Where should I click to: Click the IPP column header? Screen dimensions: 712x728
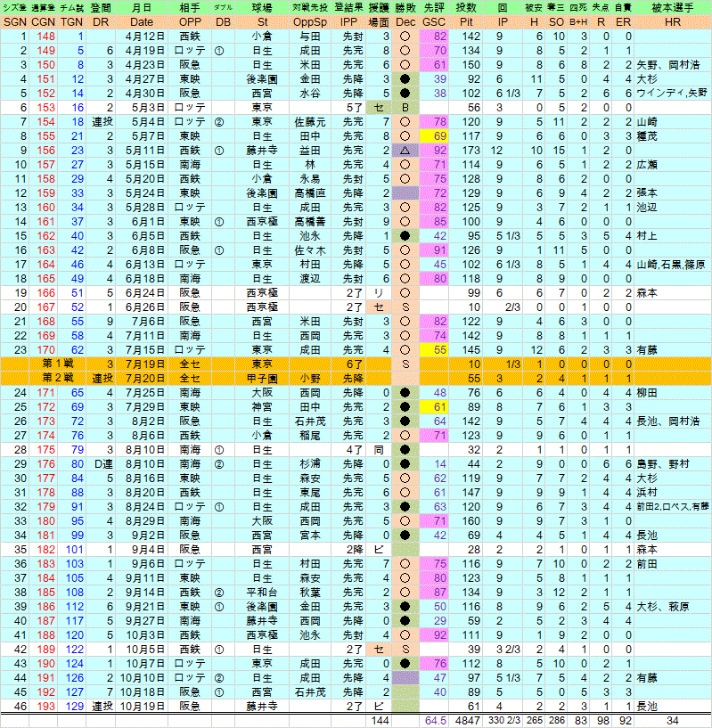point(348,21)
